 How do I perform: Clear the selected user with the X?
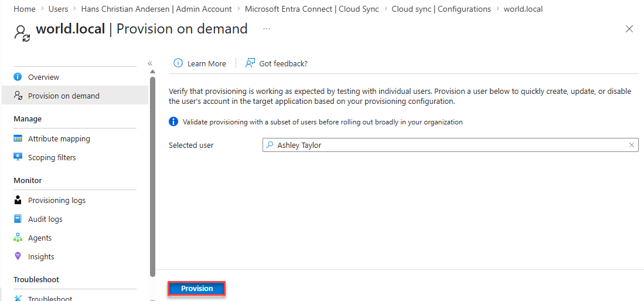click(632, 145)
